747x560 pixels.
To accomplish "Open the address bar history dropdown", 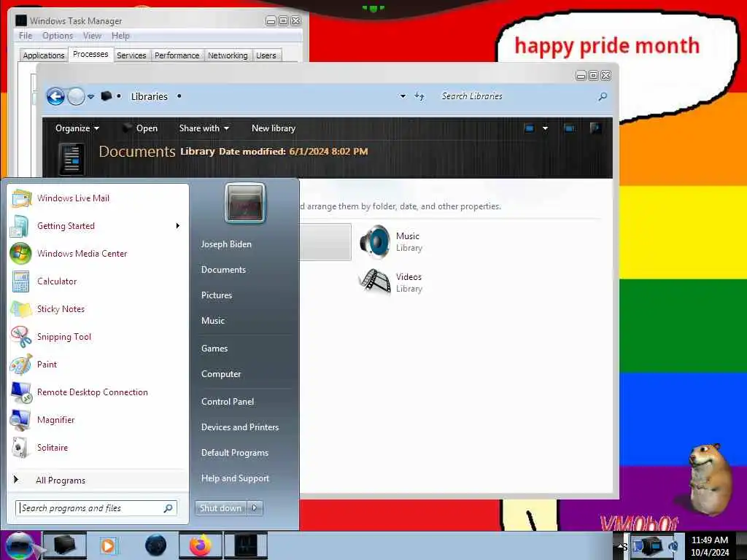I will [403, 96].
